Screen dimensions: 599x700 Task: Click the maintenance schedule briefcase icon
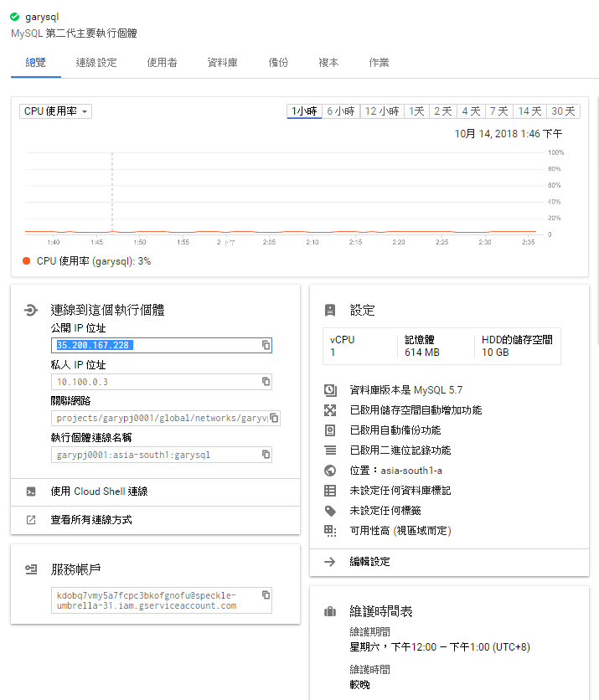(x=330, y=611)
